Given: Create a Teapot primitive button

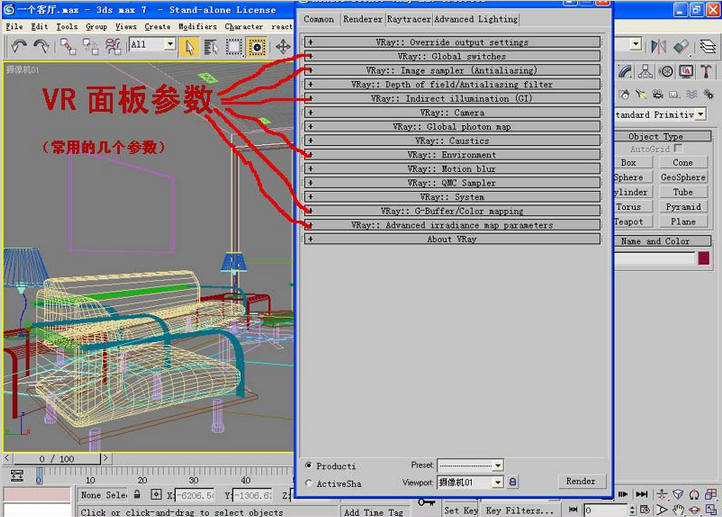Looking at the screenshot, I should coord(632,222).
